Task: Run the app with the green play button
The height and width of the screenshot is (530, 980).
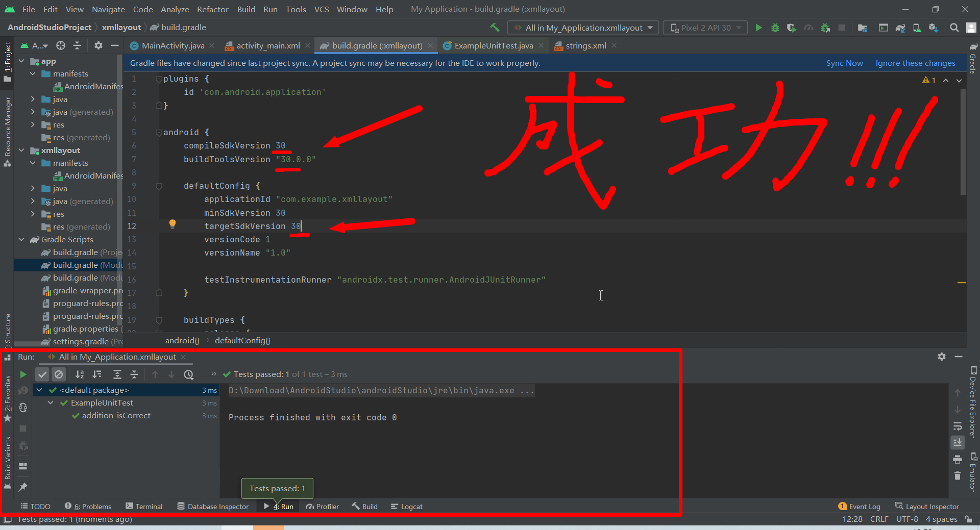Action: point(759,27)
